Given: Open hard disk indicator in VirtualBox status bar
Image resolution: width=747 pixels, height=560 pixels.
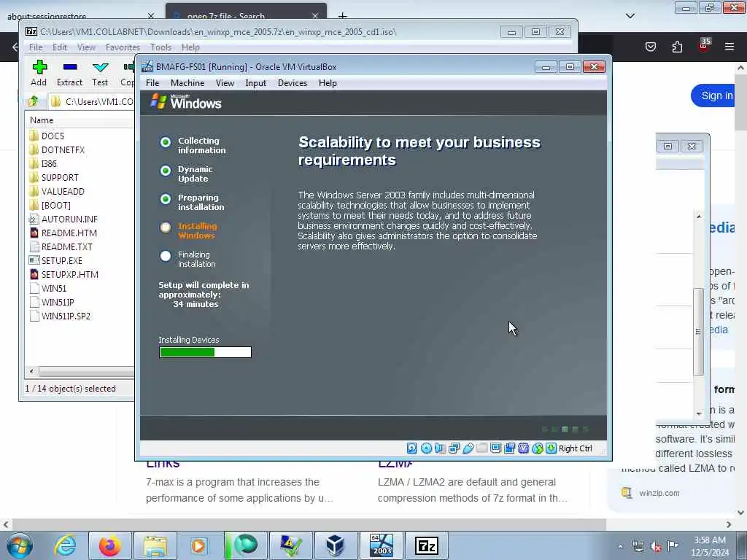Looking at the screenshot, I should tap(412, 448).
